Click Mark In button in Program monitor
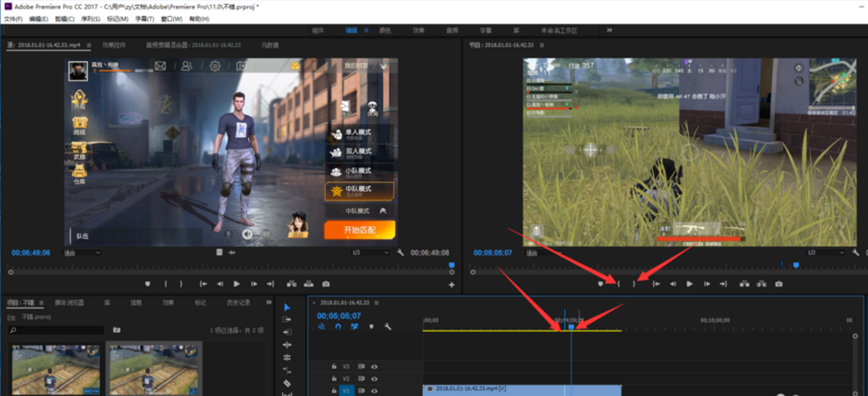Screen dimensions: 868x396 click(x=618, y=284)
